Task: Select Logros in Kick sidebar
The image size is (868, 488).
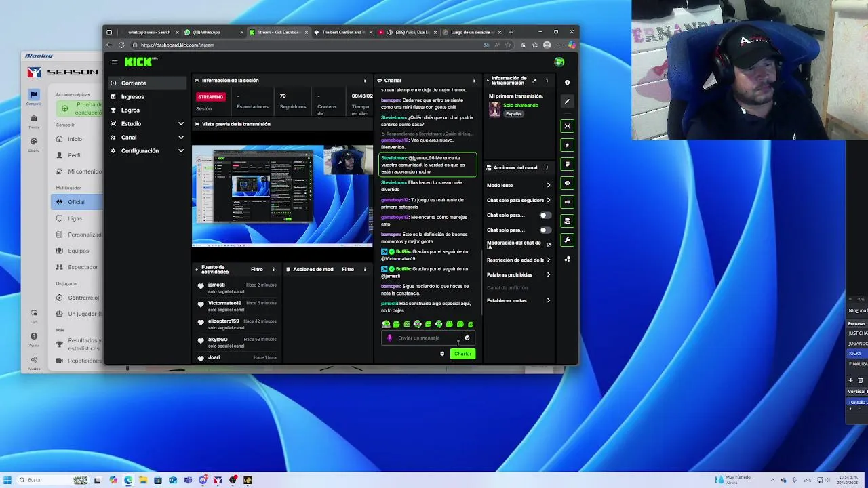Action: point(146,110)
